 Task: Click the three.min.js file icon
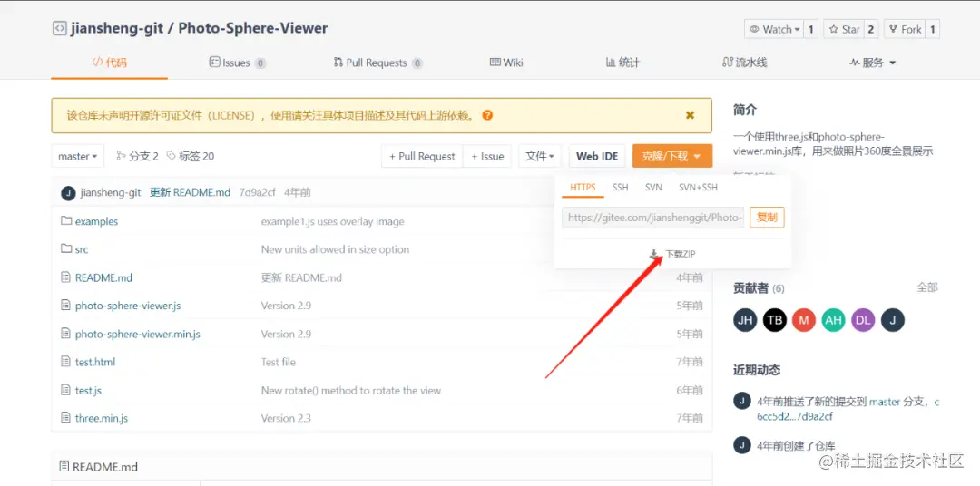[65, 418]
